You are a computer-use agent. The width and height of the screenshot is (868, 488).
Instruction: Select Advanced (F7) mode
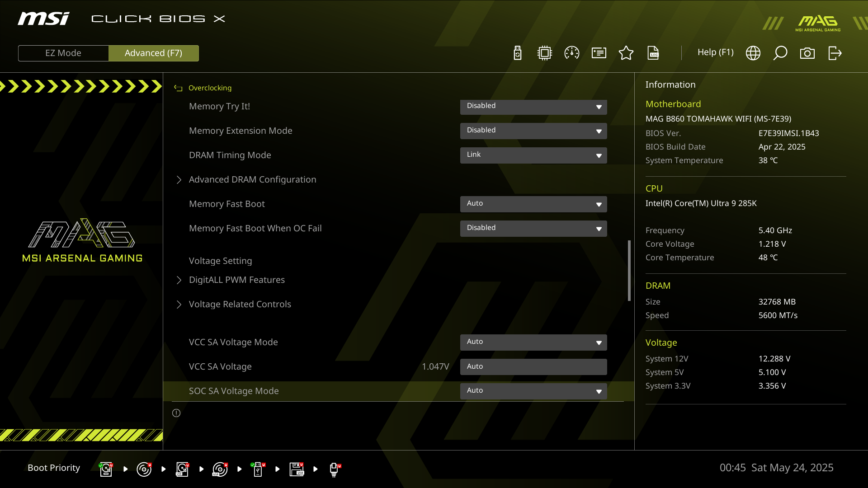153,53
